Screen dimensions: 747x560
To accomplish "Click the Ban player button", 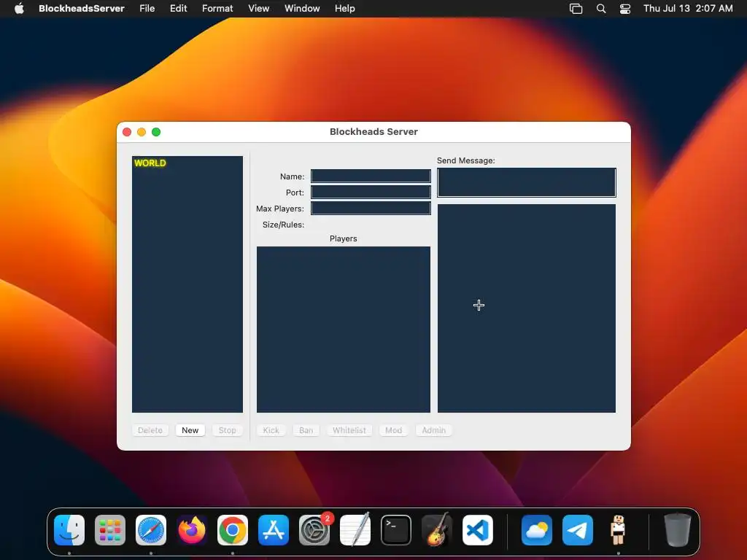I will 306,430.
